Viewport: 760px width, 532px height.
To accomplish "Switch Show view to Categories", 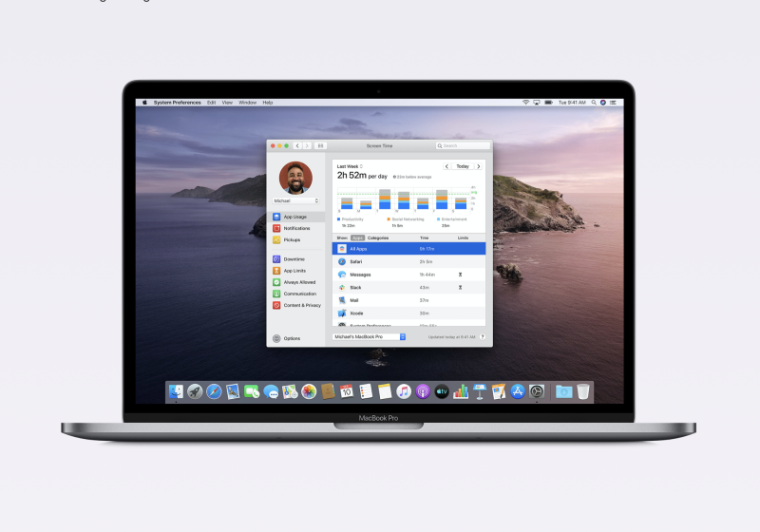I will pyautogui.click(x=378, y=237).
